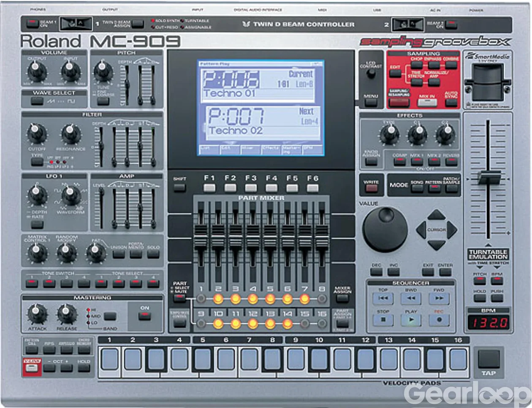Click the cursor right arrow

[x=452, y=230]
